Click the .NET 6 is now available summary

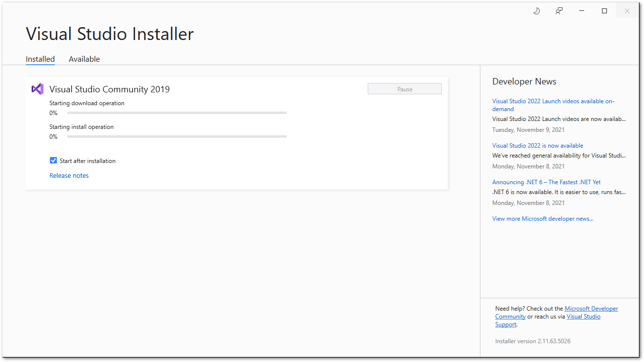pos(559,192)
